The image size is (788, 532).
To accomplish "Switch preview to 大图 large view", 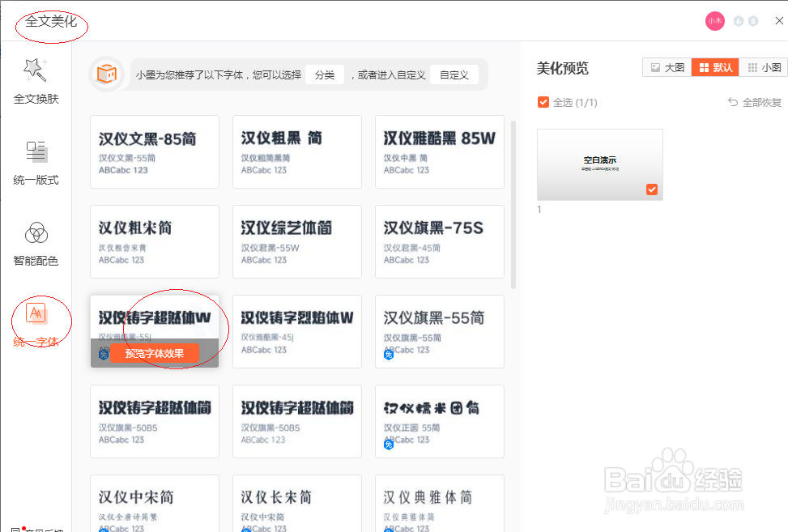I will pos(666,67).
